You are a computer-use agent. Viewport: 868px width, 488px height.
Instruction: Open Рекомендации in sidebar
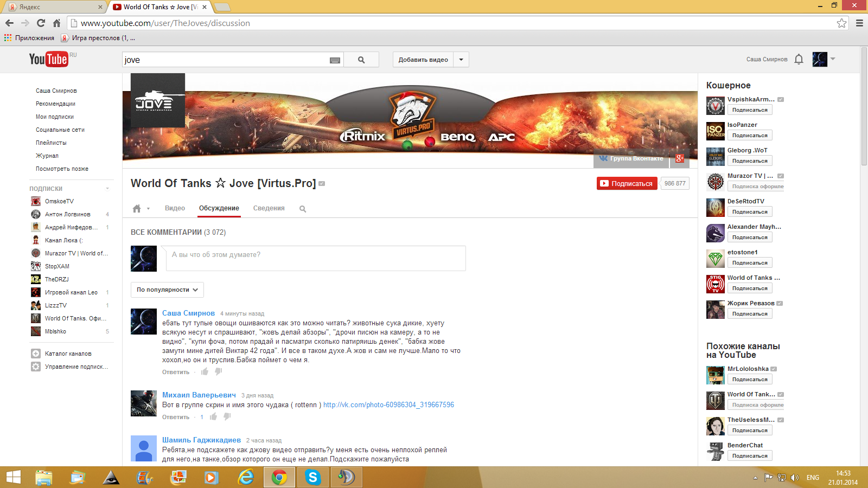tap(55, 104)
